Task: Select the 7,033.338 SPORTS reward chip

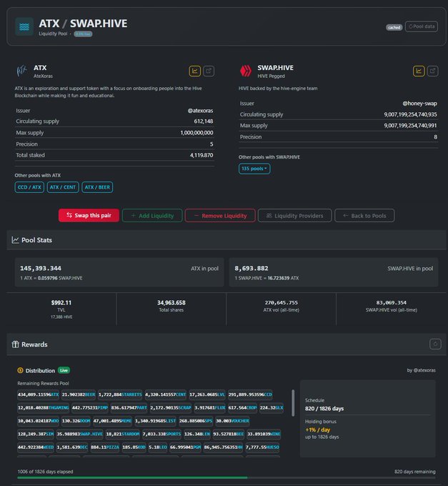Action: pos(162,434)
